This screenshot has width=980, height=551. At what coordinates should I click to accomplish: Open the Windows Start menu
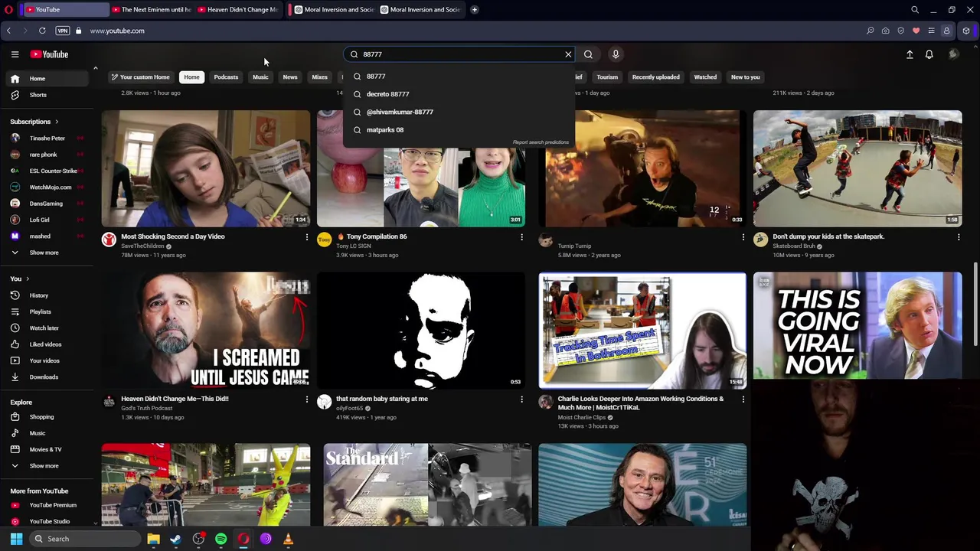(x=16, y=539)
